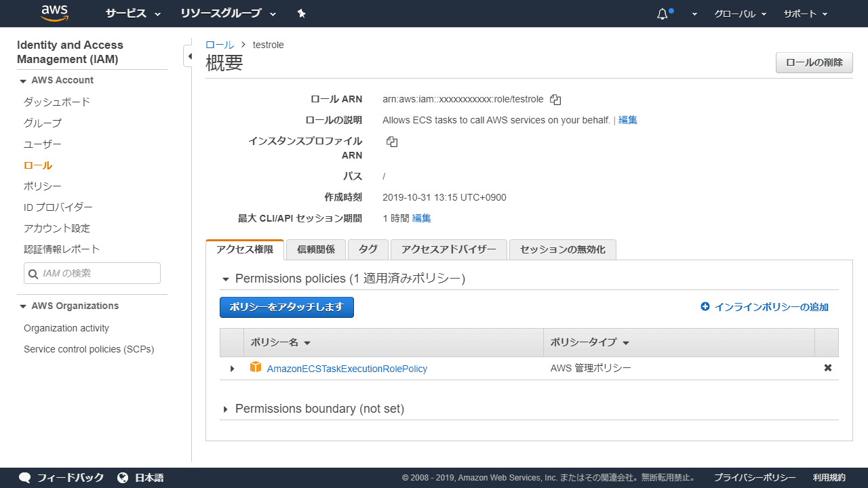This screenshot has height=488, width=868.
Task: Copy the role ARN with copy icon
Action: [x=555, y=100]
